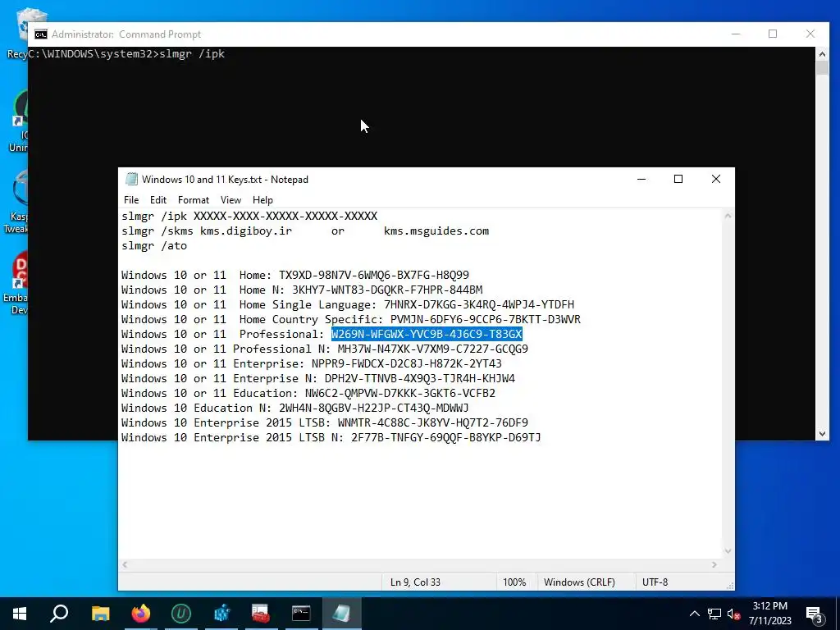Switch to Command Prompt taskbar icon
Image resolution: width=840 pixels, height=630 pixels.
tap(301, 614)
